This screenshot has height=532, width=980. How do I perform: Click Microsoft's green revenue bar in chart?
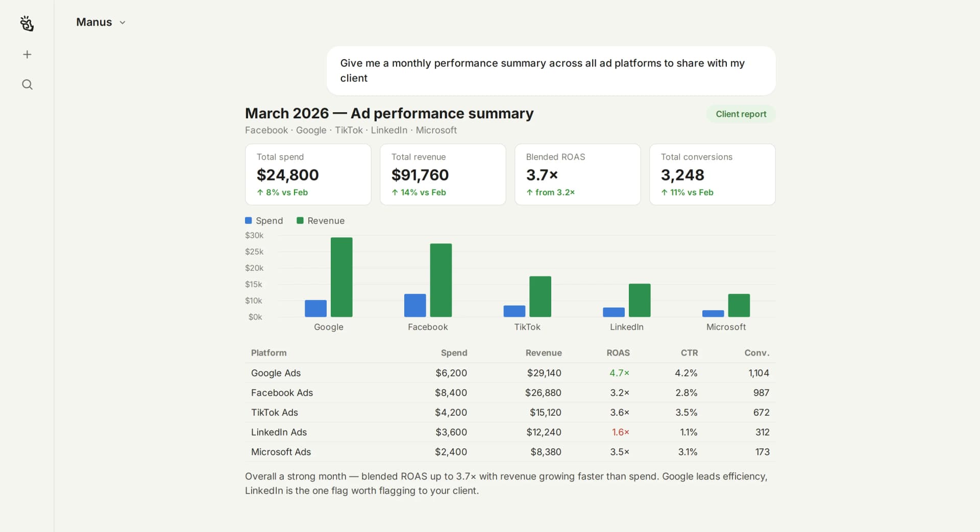[739, 306]
